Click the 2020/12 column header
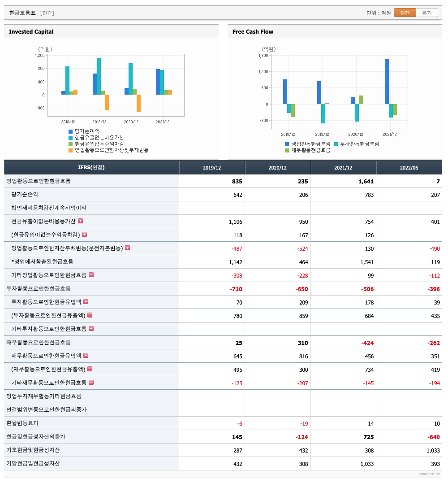Screen dimensions: 448x483 278,168
